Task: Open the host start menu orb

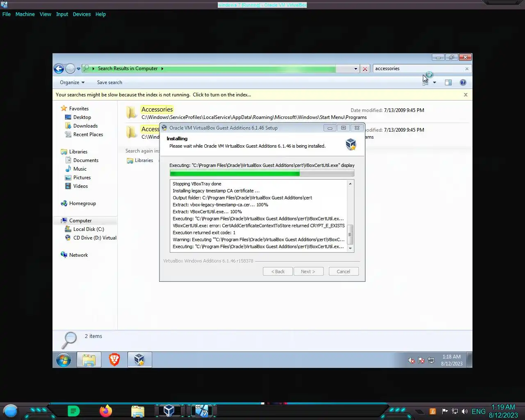Action: coord(11,411)
